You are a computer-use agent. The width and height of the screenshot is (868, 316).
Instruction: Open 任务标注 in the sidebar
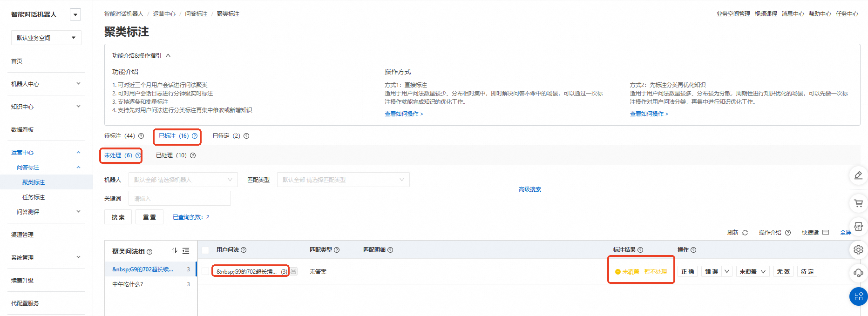point(34,197)
